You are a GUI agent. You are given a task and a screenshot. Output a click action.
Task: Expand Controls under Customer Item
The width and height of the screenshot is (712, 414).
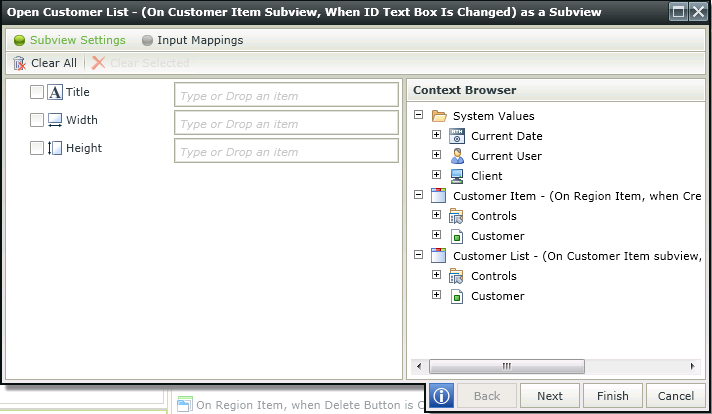click(436, 215)
